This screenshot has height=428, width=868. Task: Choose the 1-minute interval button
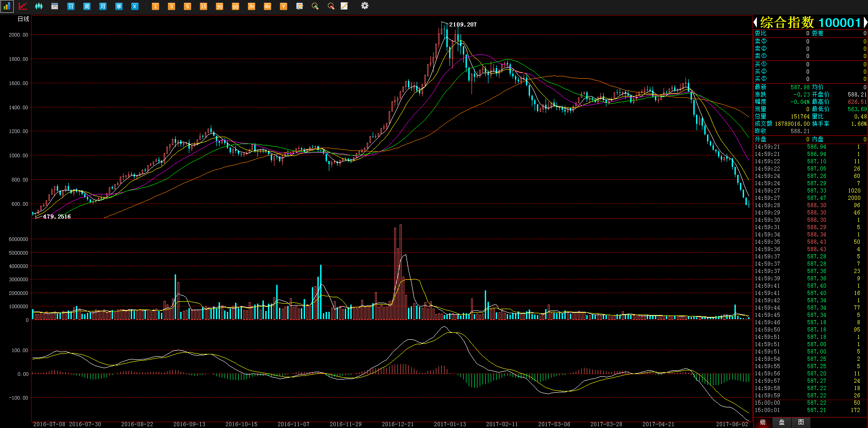(x=155, y=6)
